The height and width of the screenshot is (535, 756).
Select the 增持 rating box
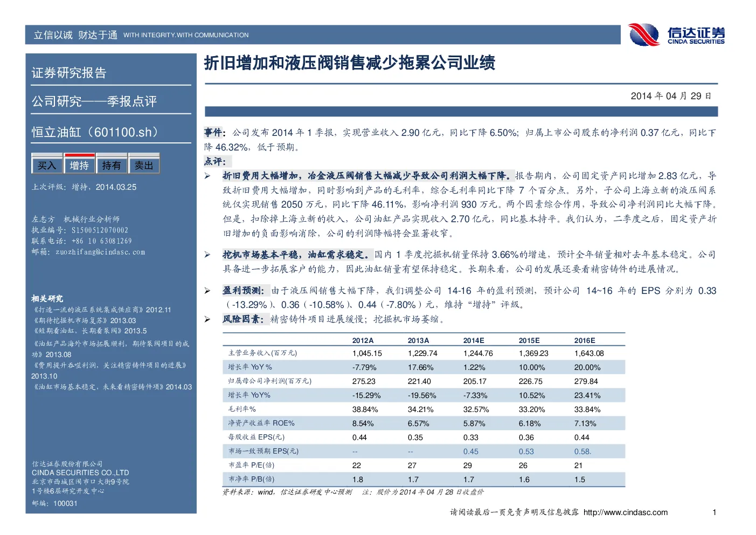pos(79,166)
